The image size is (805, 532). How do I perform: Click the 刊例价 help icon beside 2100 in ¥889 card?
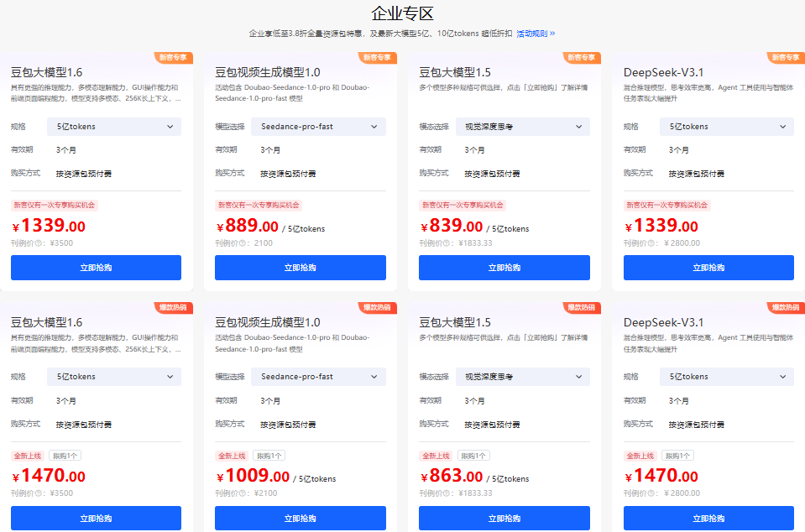243,243
